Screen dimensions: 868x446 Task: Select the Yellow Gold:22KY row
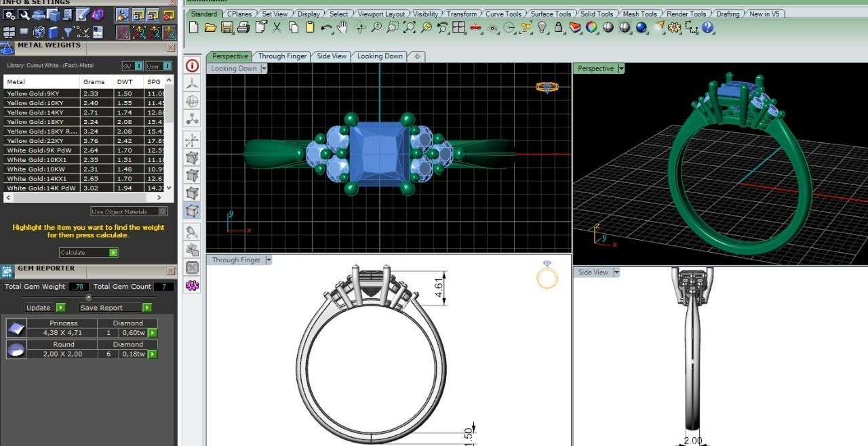84,141
